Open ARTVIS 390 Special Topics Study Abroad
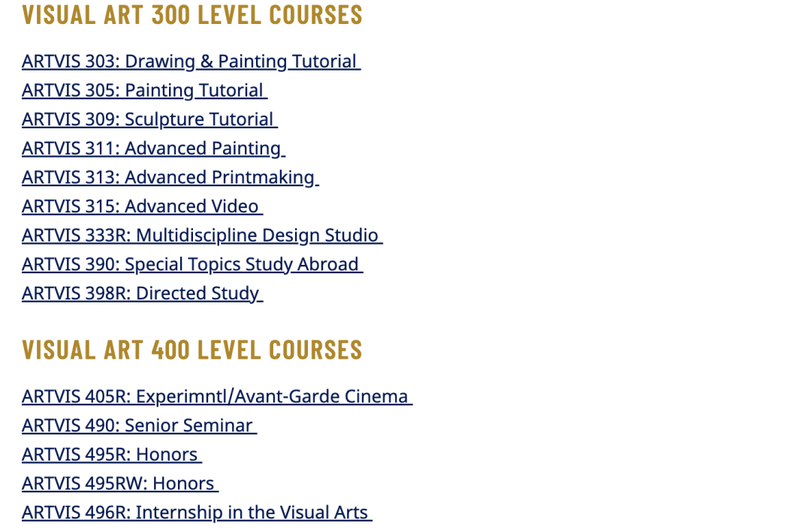 pyautogui.click(x=192, y=265)
